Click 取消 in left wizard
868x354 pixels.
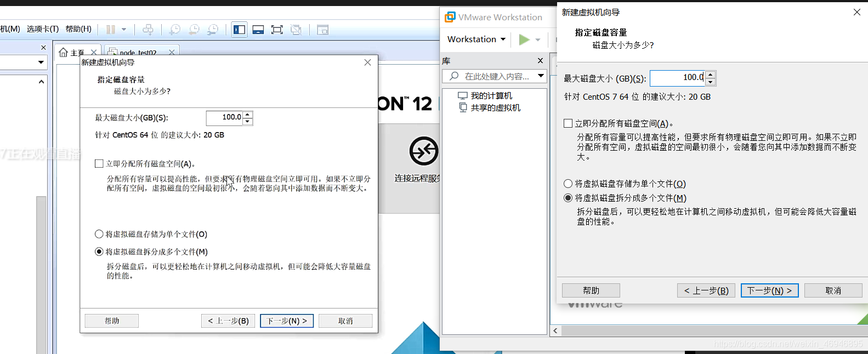tap(345, 321)
